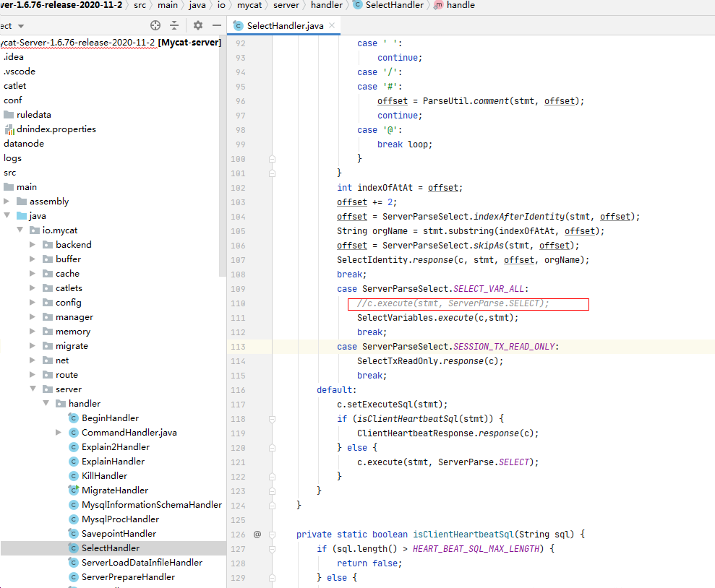The image size is (715, 588).
Task: Open project panel settings gear
Action: (197, 25)
